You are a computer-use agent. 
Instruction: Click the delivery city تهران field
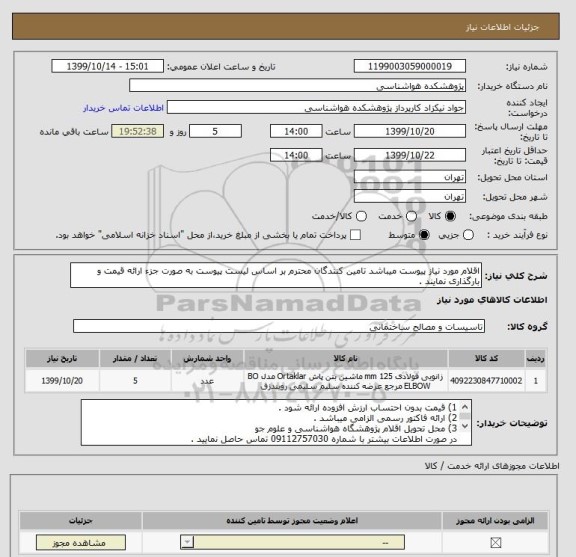coord(410,197)
